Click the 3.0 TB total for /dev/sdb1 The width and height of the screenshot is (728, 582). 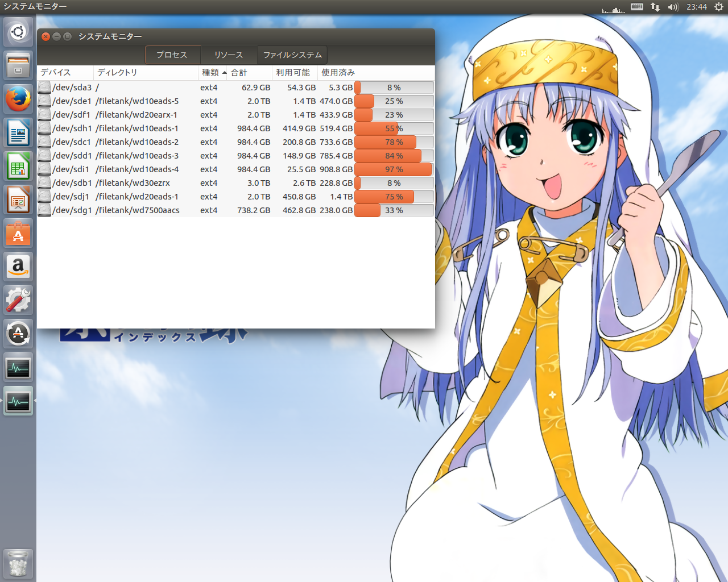point(259,183)
